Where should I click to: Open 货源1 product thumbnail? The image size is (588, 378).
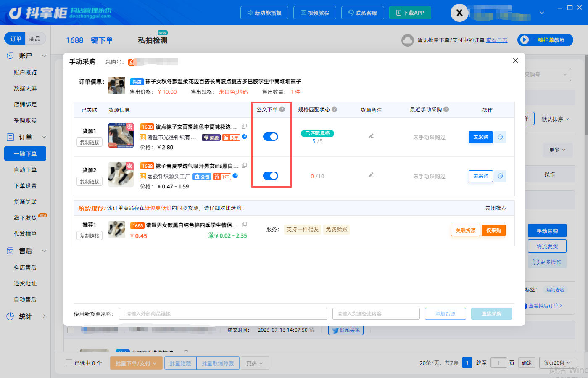click(121, 135)
